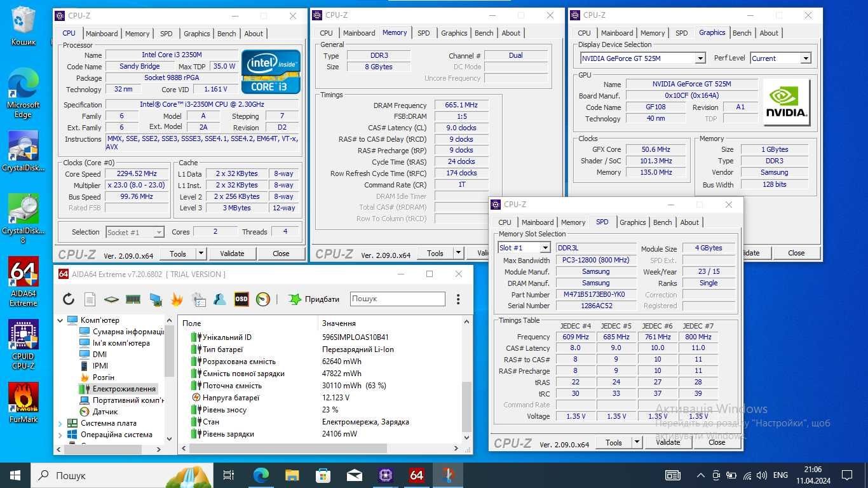The width and height of the screenshot is (868, 488).
Task: Click the AIDA64 CPU chip toolbar icon
Action: coord(111,299)
